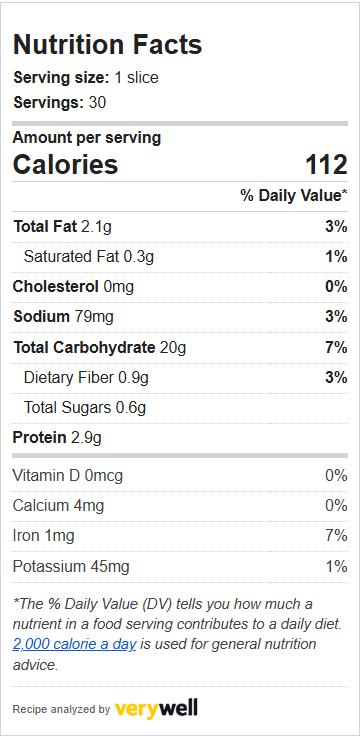Screen dimensions: 360x739
Task: Click the Total Carbohydrate 20g row
Action: click(180, 348)
